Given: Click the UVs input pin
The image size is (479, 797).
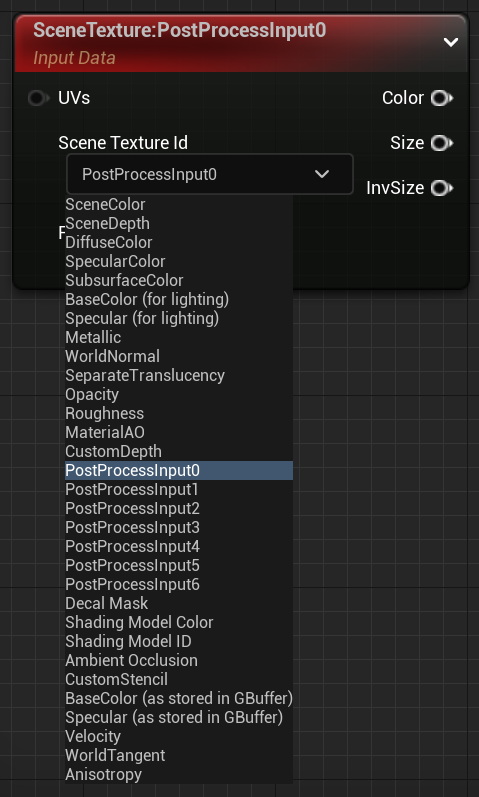Looking at the screenshot, I should pyautogui.click(x=39, y=98).
